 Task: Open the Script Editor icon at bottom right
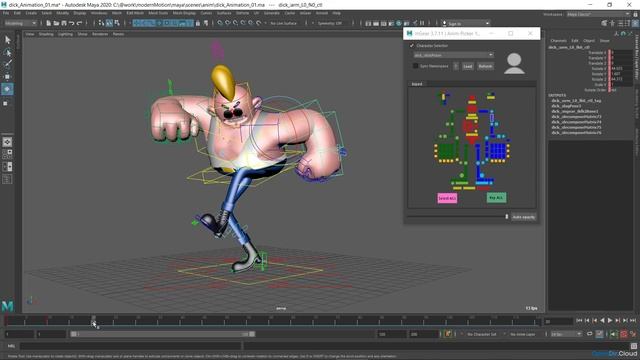633,347
